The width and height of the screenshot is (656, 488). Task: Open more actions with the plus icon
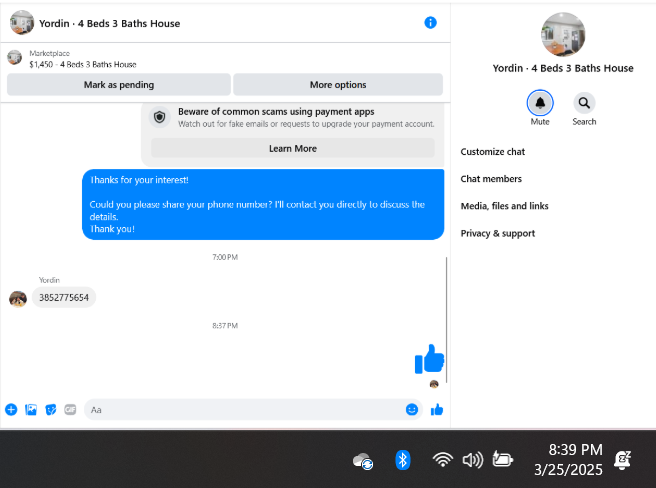11,409
